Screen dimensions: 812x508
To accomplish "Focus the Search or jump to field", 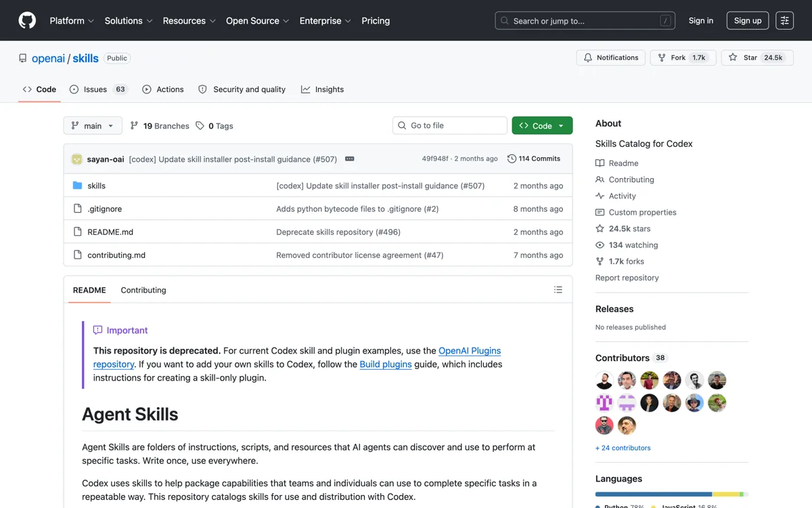I will click(585, 21).
